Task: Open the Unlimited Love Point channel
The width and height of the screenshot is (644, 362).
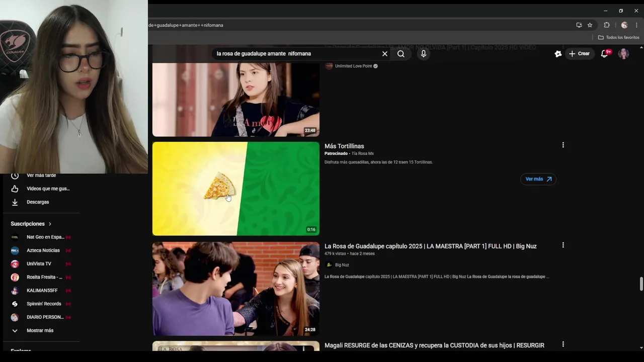Action: 353,66
